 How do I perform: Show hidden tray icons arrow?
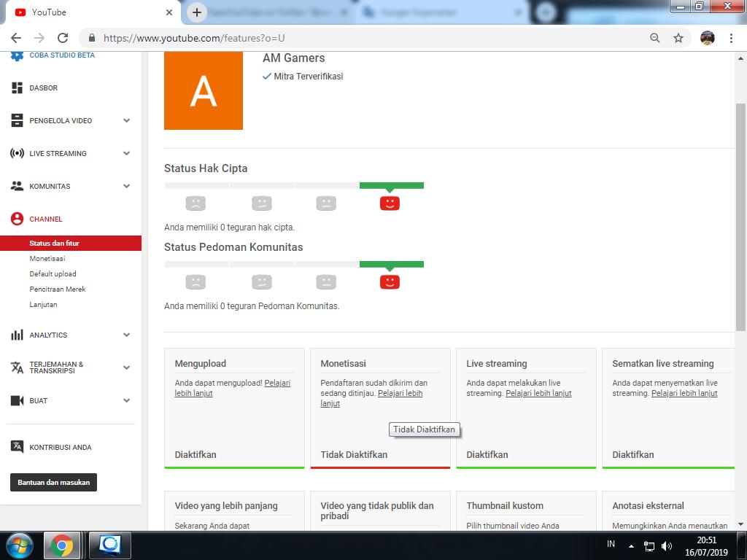point(631,546)
